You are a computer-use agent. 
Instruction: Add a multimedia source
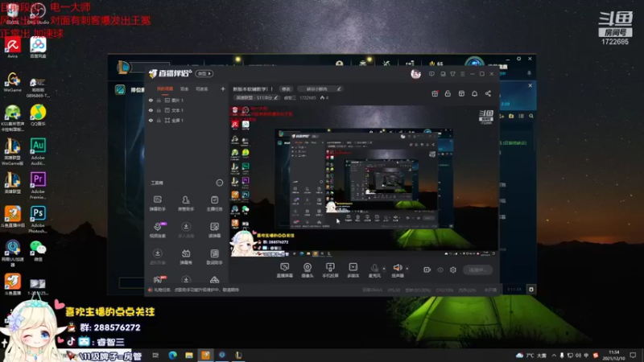point(353,270)
